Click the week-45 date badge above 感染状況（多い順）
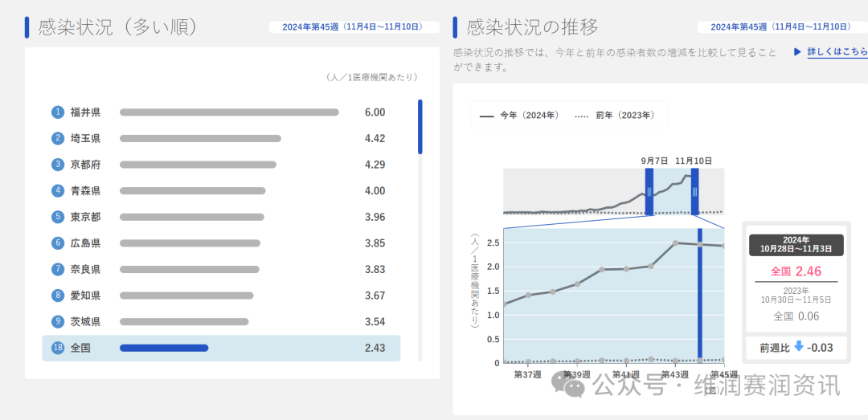The image size is (868, 420). [x=354, y=27]
